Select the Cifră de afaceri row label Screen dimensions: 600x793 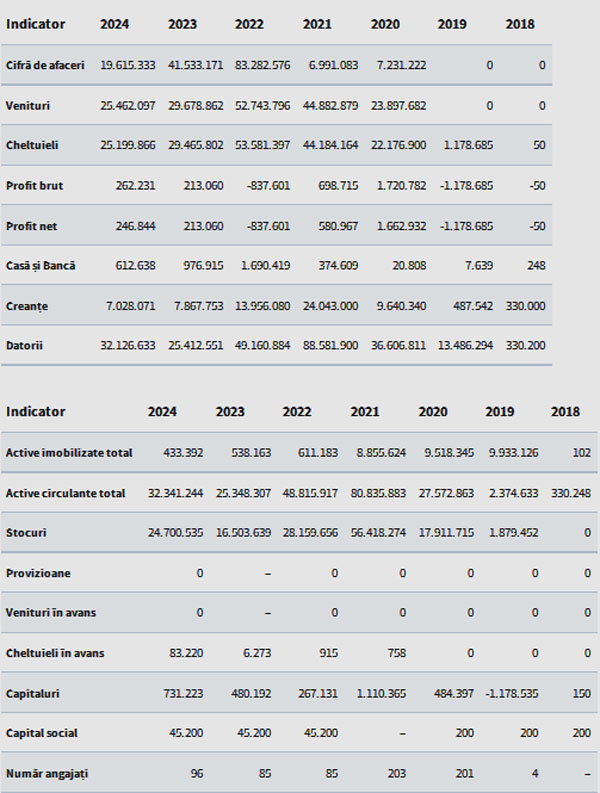[x=45, y=65]
